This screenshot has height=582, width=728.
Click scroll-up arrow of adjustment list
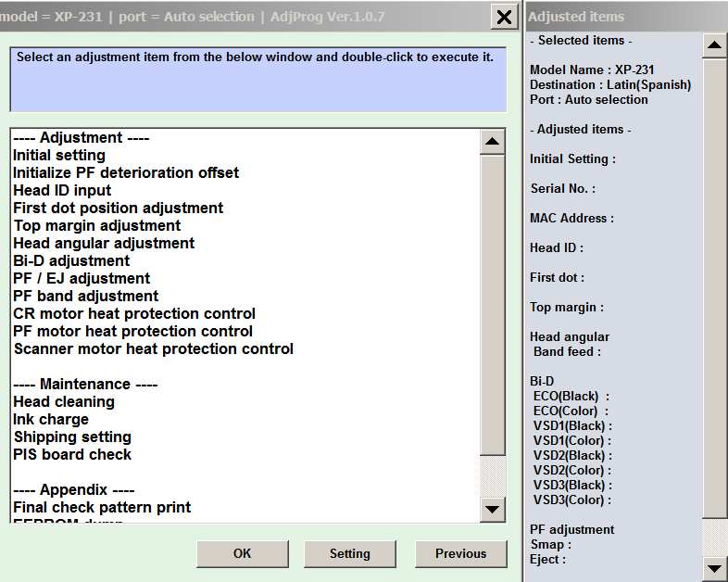(x=492, y=142)
